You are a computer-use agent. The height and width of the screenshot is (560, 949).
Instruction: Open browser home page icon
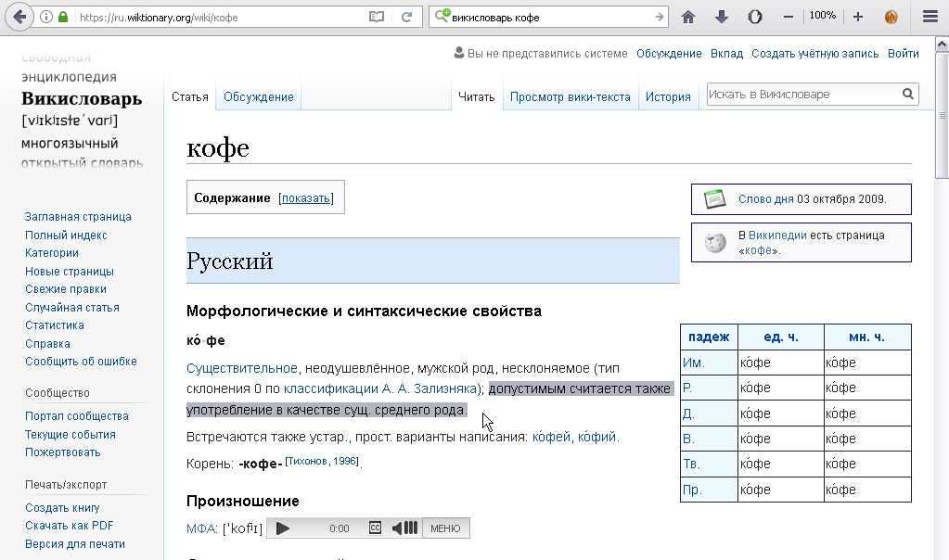688,17
